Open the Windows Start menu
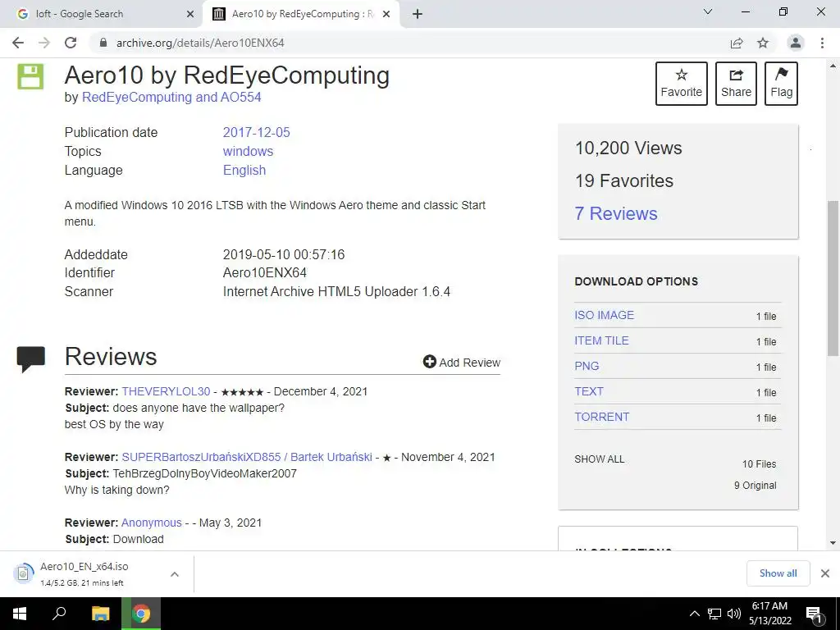 tap(20, 614)
